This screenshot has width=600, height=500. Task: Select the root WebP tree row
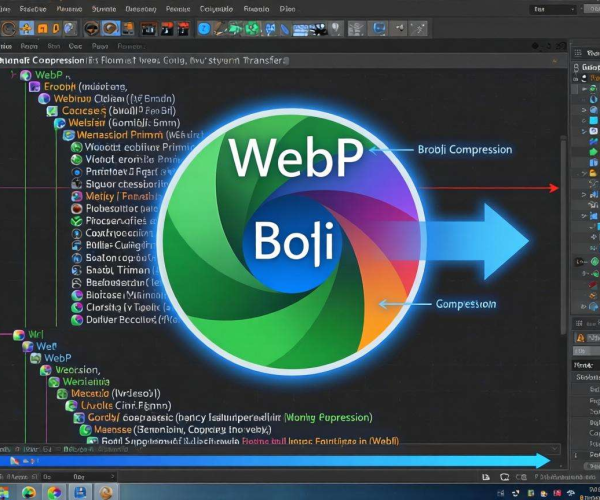click(x=46, y=75)
